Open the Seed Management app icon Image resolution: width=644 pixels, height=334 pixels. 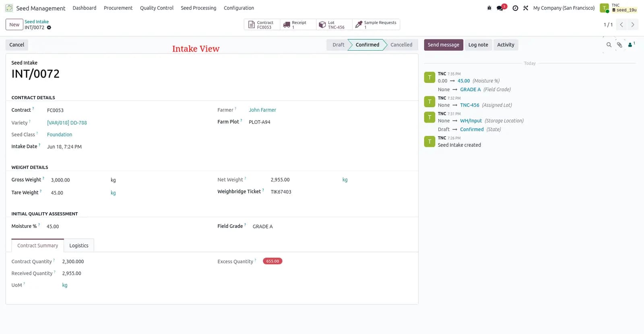(x=9, y=8)
